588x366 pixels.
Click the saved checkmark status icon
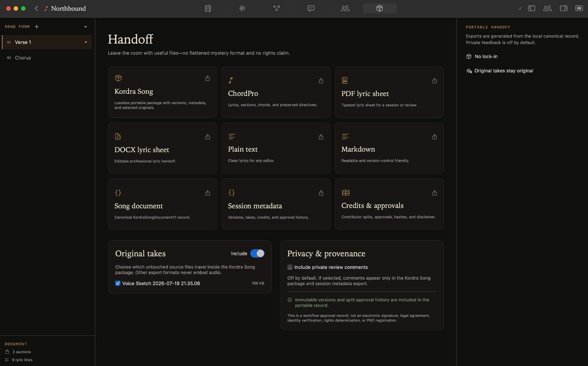click(520, 8)
